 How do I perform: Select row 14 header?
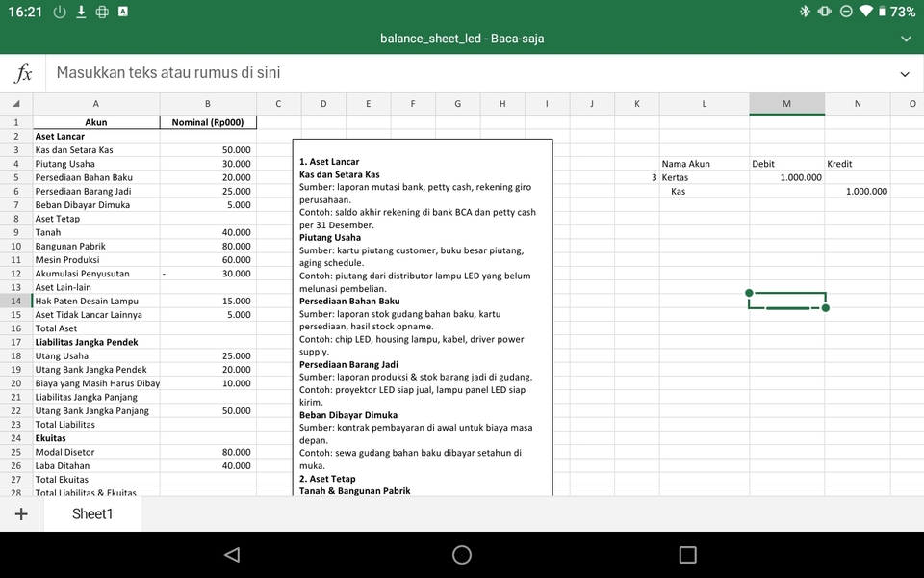[x=16, y=302]
